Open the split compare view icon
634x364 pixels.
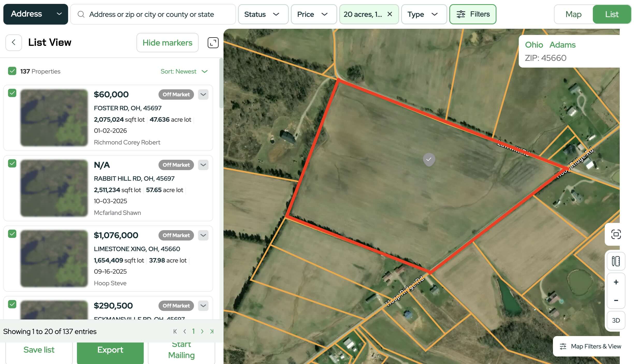(x=616, y=261)
